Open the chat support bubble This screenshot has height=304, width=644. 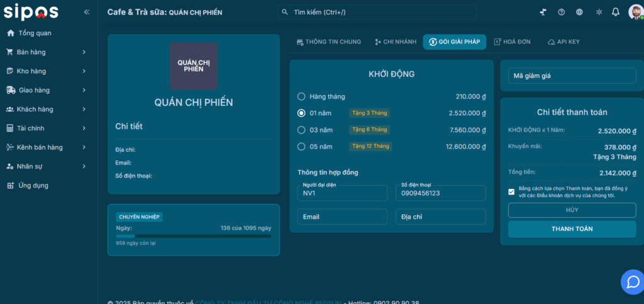tap(632, 281)
